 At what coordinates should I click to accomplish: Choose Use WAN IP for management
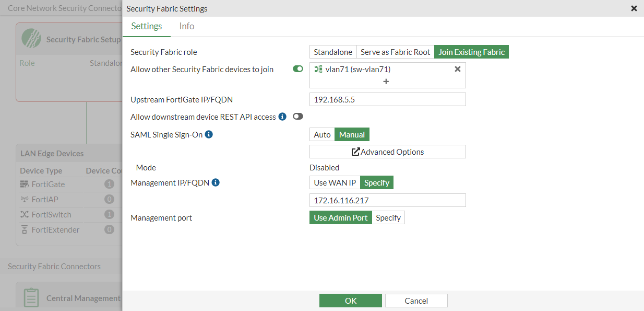tap(335, 182)
